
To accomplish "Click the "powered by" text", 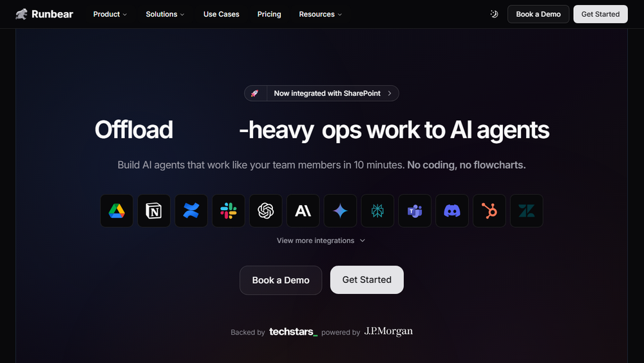I will click(341, 332).
